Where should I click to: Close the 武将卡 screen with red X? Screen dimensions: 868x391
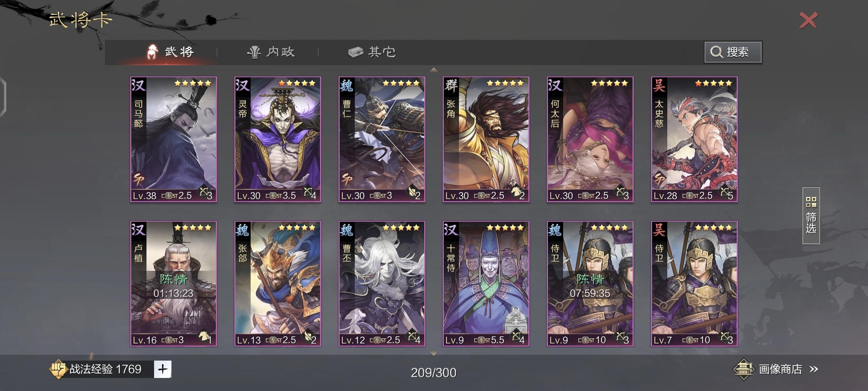tap(808, 20)
